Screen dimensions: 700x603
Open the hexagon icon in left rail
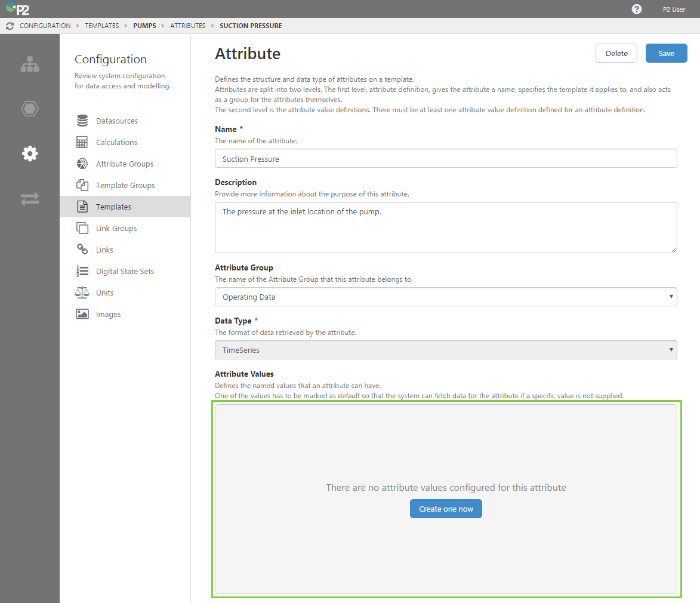click(x=30, y=109)
